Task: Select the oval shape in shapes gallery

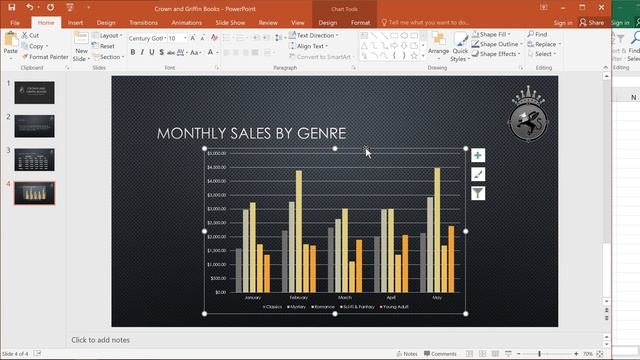Action: [x=404, y=36]
